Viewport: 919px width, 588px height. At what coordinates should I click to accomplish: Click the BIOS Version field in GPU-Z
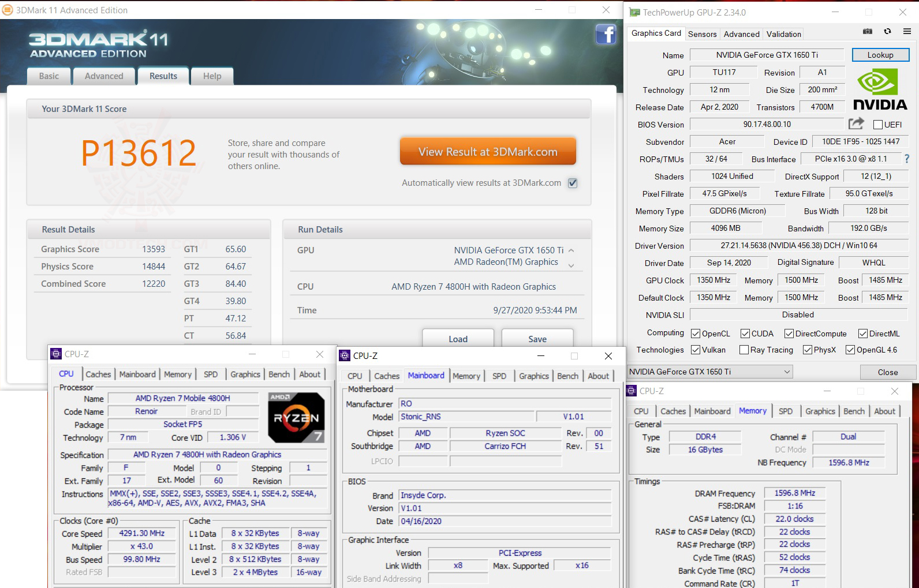click(767, 124)
